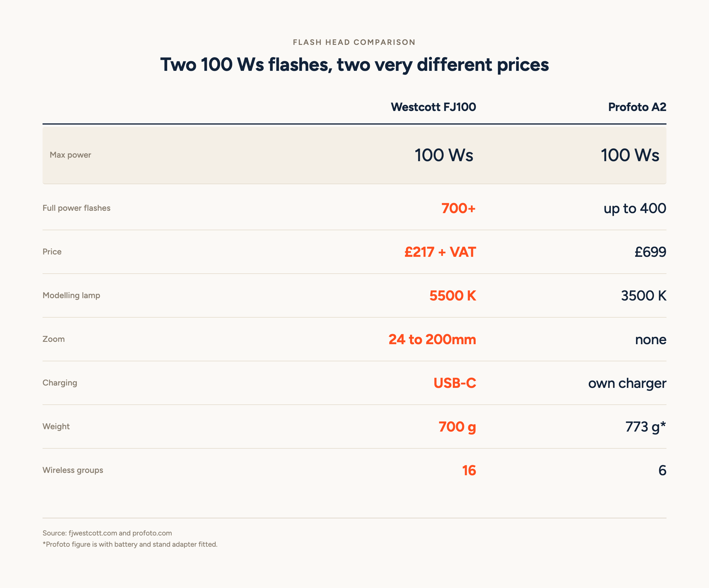Click the Source: fjwestcott.com and profoto.com line
709x588 pixels.
click(107, 533)
